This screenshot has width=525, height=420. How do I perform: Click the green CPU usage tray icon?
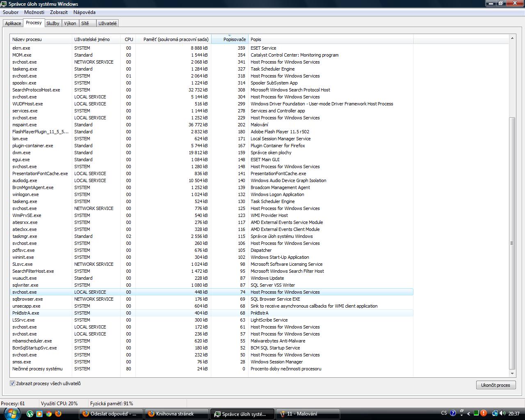tap(476, 413)
